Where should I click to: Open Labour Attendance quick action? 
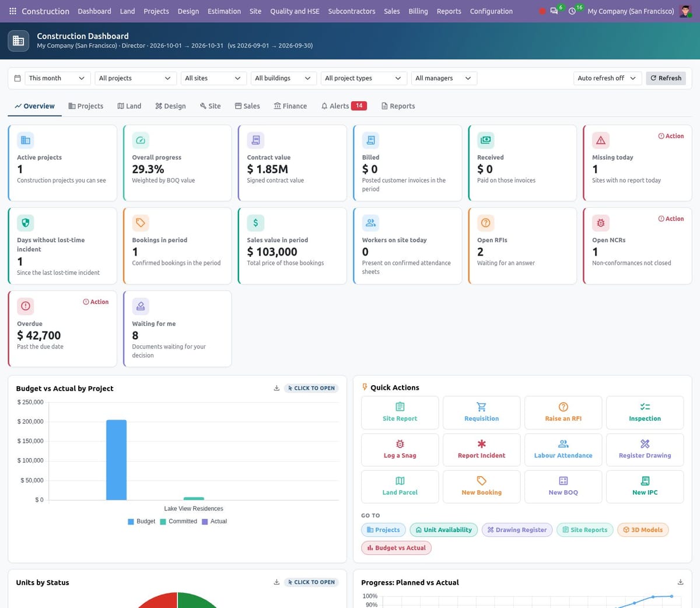click(563, 450)
